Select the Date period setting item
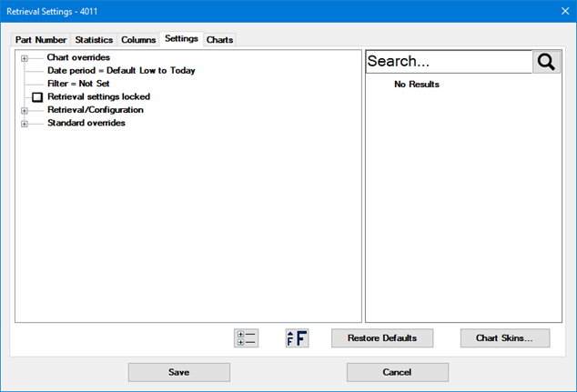The height and width of the screenshot is (392, 577). click(121, 70)
